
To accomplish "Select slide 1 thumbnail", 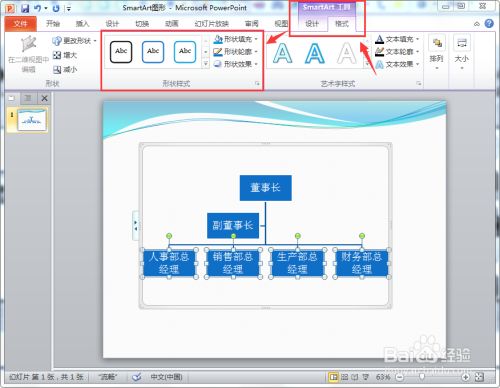I will [32, 120].
